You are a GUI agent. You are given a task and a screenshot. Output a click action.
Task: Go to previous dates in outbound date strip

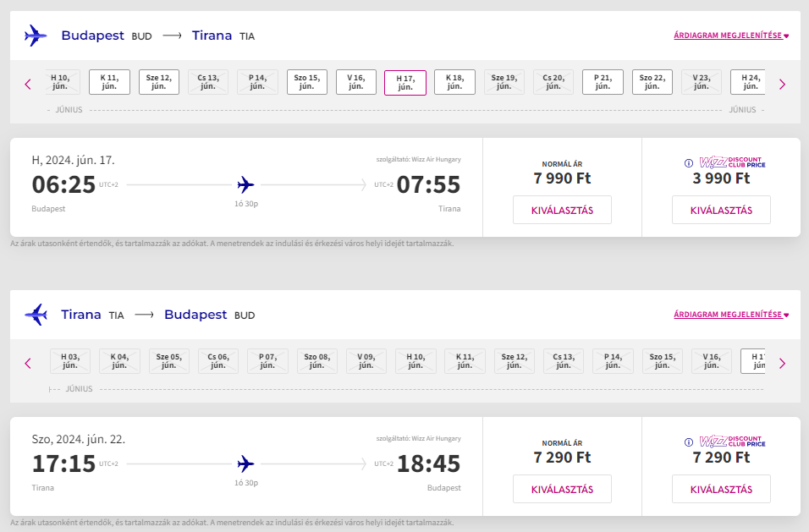click(28, 84)
